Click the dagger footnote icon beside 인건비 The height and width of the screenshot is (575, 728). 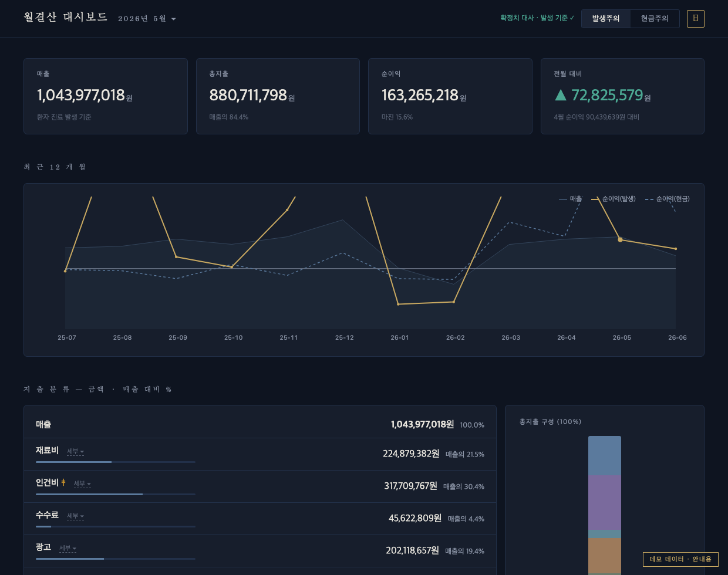(x=63, y=483)
